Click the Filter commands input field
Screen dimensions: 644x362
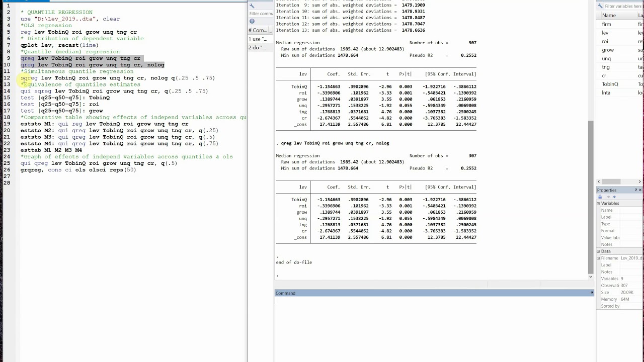[261, 14]
